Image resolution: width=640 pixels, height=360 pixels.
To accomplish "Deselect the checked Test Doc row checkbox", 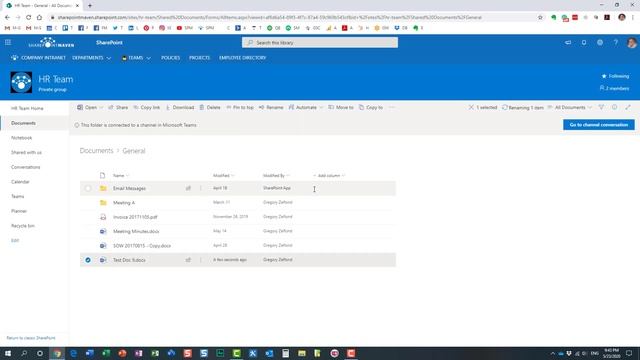I will coord(88,260).
